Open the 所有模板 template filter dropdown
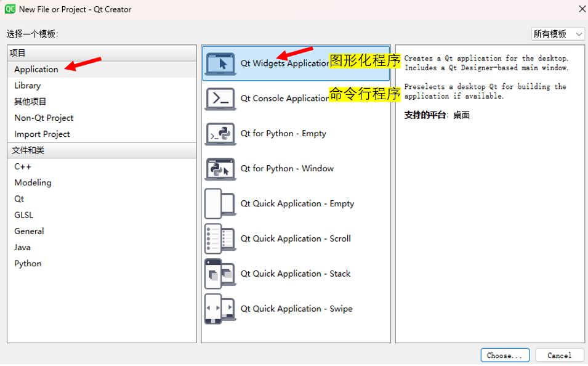The width and height of the screenshot is (588, 366). [558, 34]
